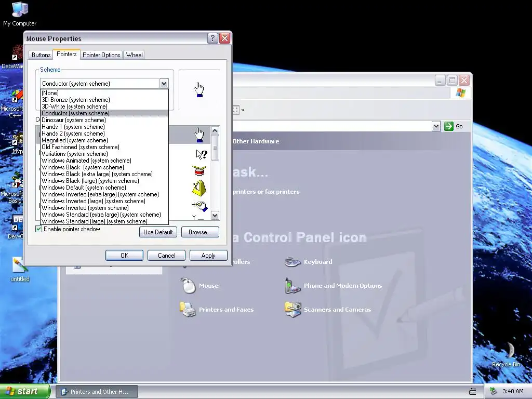Select the Help Select arrow-question pointer
This screenshot has height=399, width=532.
tap(202, 154)
